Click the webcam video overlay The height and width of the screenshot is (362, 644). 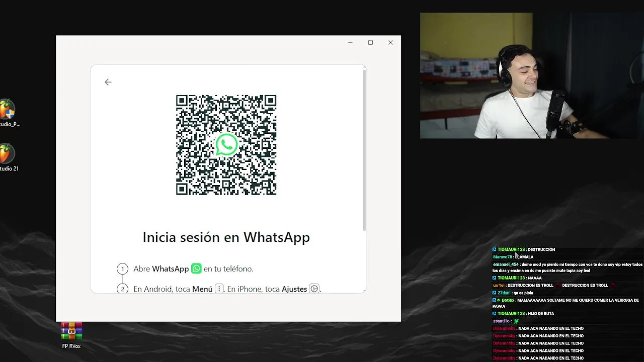pyautogui.click(x=532, y=75)
